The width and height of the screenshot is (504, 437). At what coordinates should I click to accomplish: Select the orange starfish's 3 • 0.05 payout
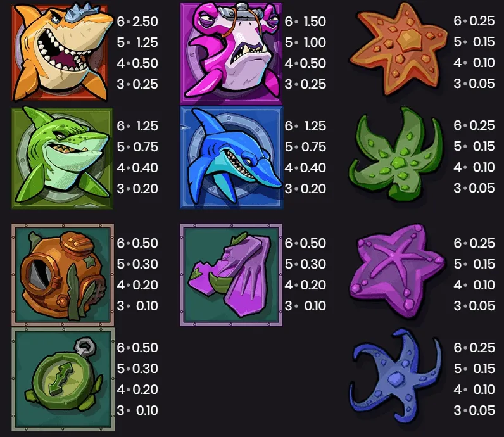tap(474, 84)
